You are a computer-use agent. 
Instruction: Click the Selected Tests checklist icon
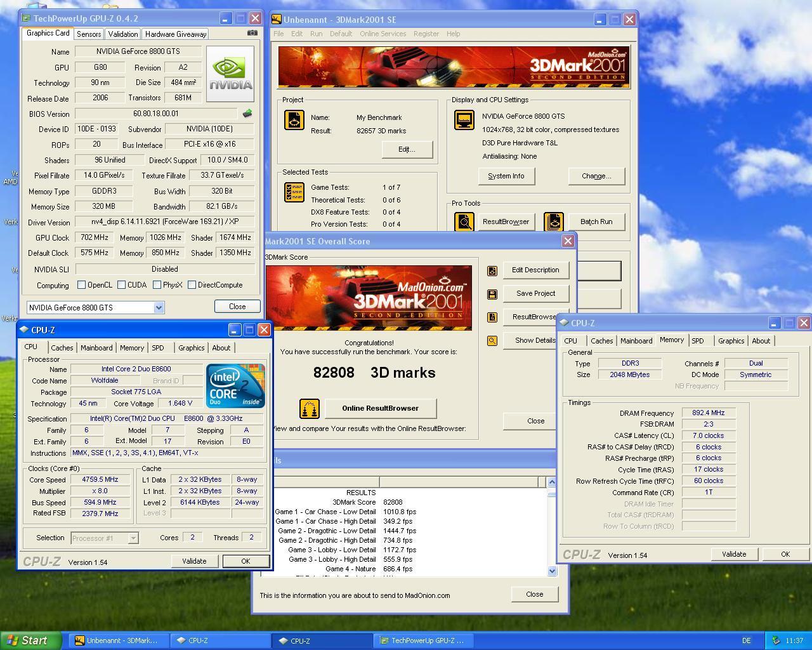pyautogui.click(x=294, y=192)
